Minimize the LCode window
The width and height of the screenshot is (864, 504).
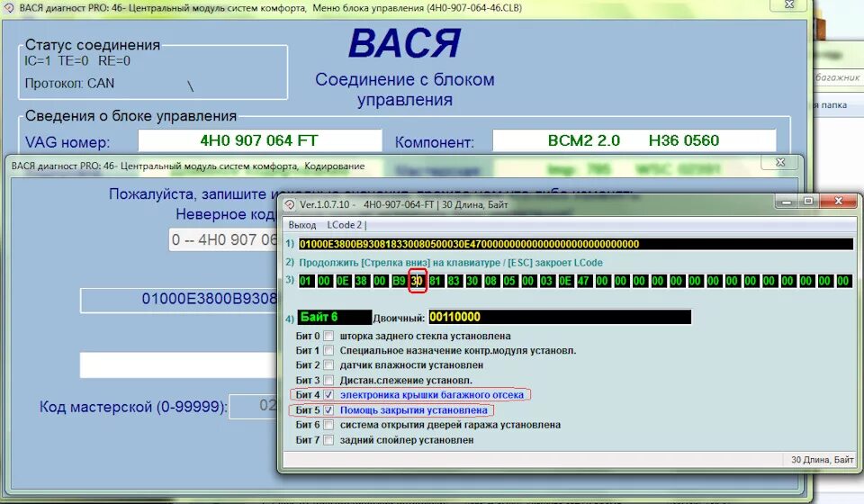click(x=787, y=202)
